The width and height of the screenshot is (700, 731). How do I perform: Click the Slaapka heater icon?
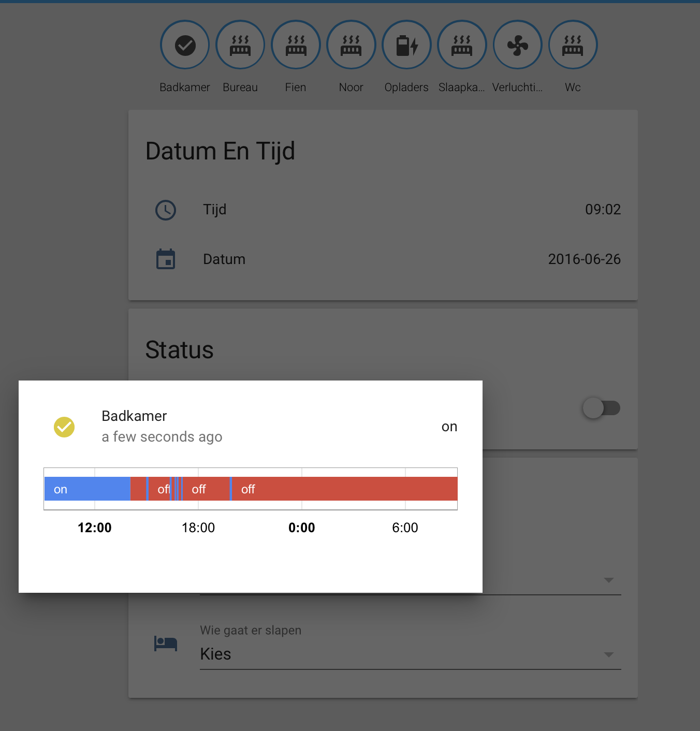point(462,45)
